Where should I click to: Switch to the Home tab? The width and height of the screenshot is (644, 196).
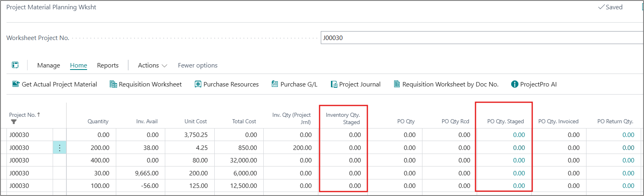[x=79, y=65]
